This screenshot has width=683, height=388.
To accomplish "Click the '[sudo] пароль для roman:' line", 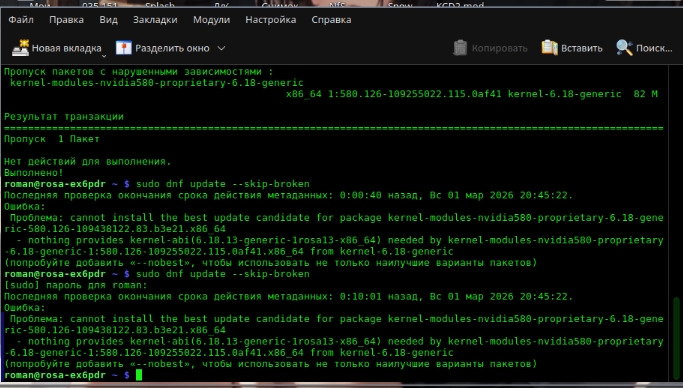I will (x=76, y=285).
